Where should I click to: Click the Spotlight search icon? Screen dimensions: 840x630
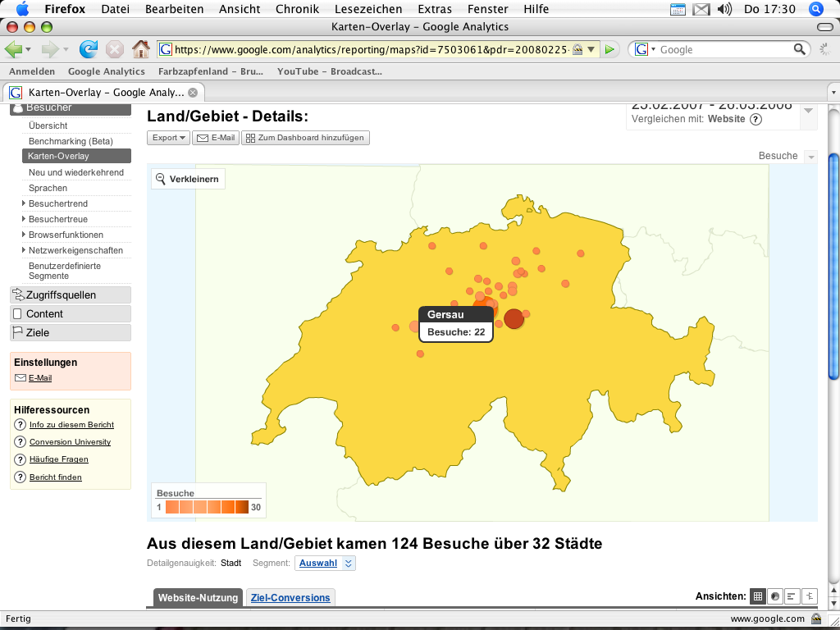click(x=816, y=9)
